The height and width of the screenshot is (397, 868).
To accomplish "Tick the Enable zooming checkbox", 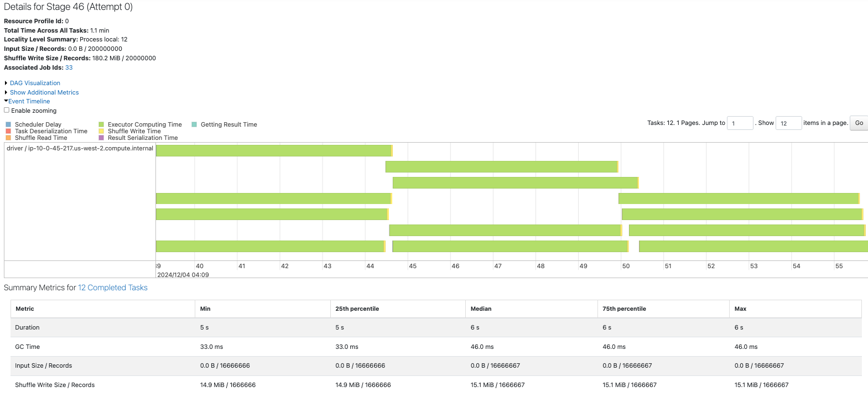I will click(x=7, y=110).
